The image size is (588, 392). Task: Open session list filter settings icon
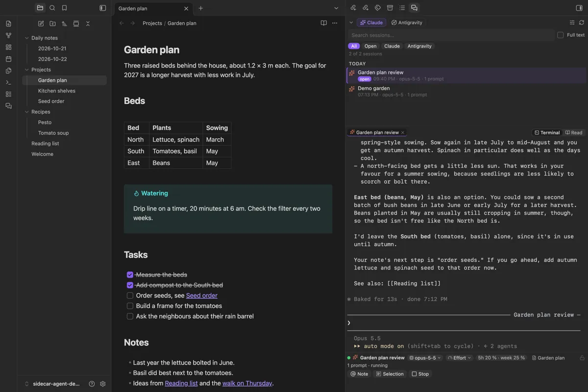click(x=572, y=23)
